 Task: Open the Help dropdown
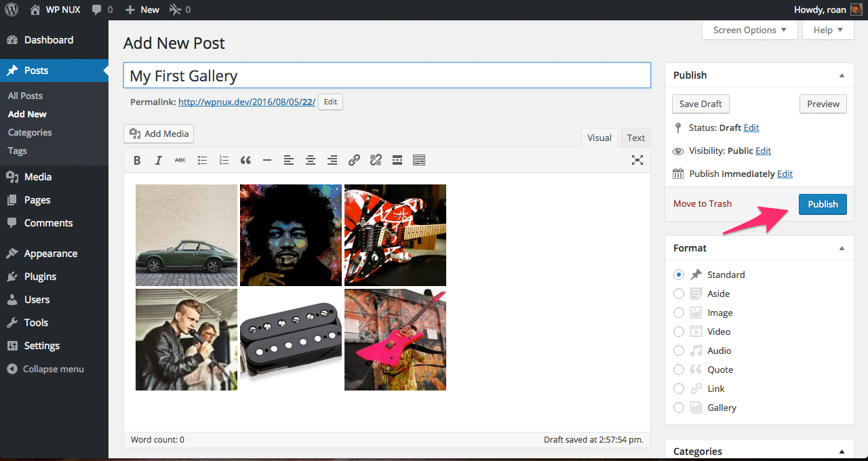tap(828, 30)
